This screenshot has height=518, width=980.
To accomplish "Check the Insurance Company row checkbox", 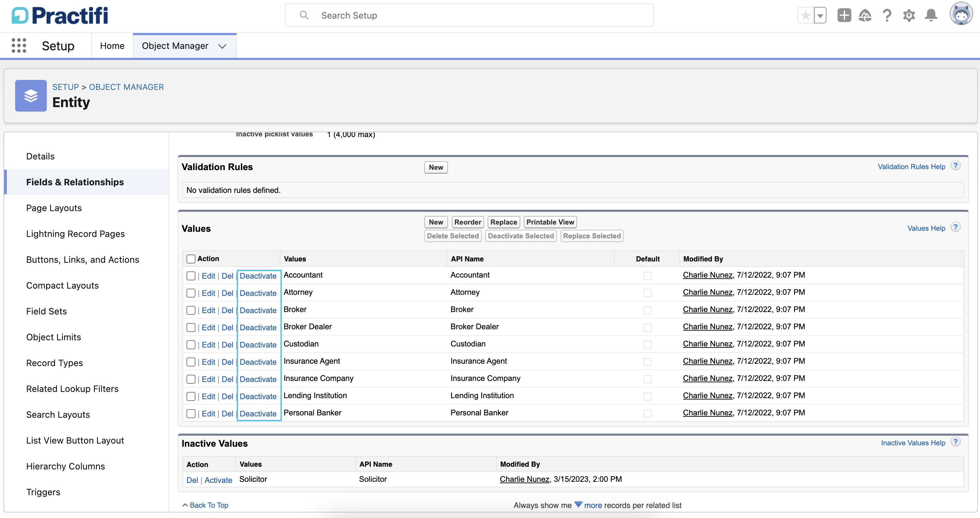I will (191, 379).
